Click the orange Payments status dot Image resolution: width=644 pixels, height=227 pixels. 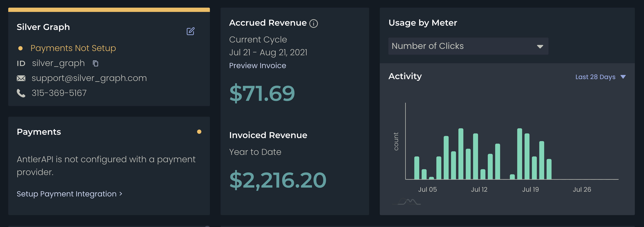(199, 132)
